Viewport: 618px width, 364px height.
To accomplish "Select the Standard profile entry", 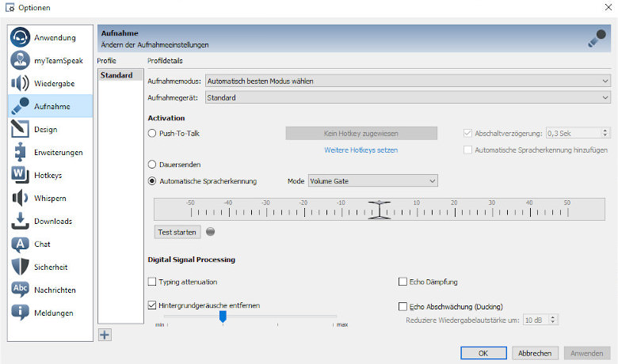I will (x=120, y=74).
